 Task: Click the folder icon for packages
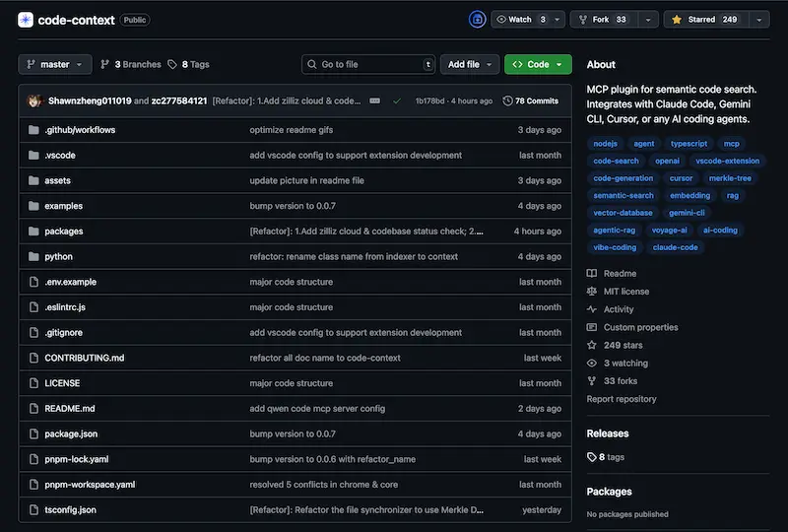click(33, 232)
